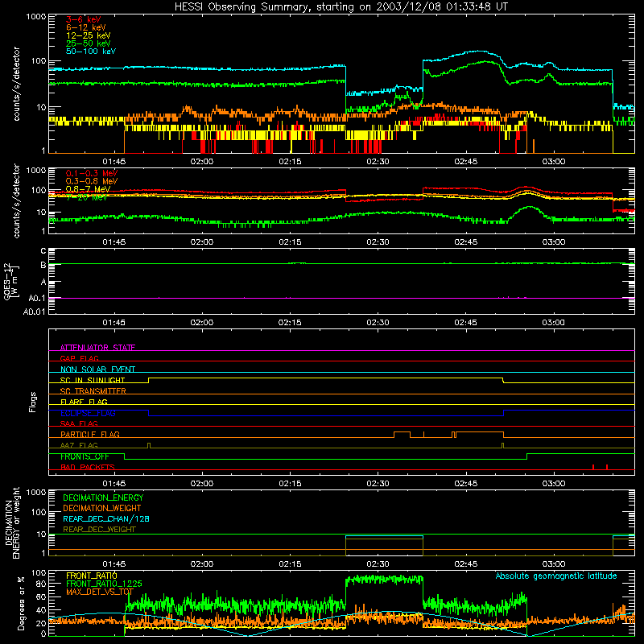This screenshot has width=644, height=644.
Task: Click the 'REAR_DEC_CHAN/128' legend label
Action: 106,518
